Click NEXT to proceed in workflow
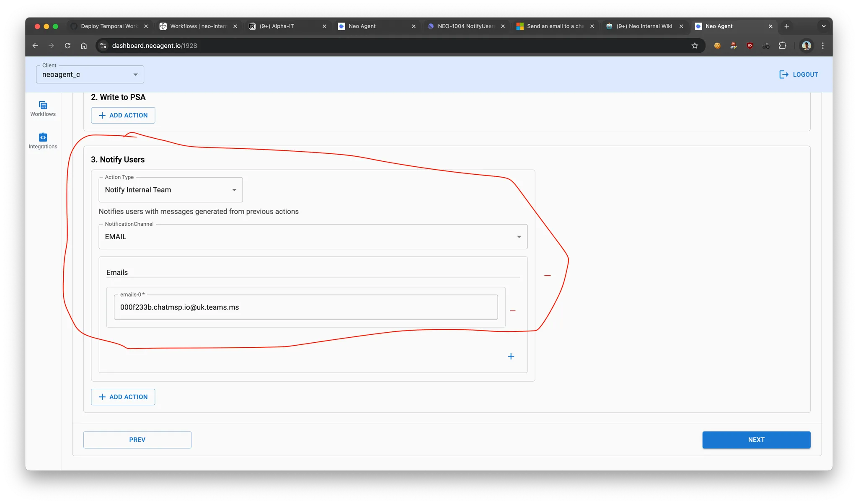858x504 pixels. pos(756,439)
